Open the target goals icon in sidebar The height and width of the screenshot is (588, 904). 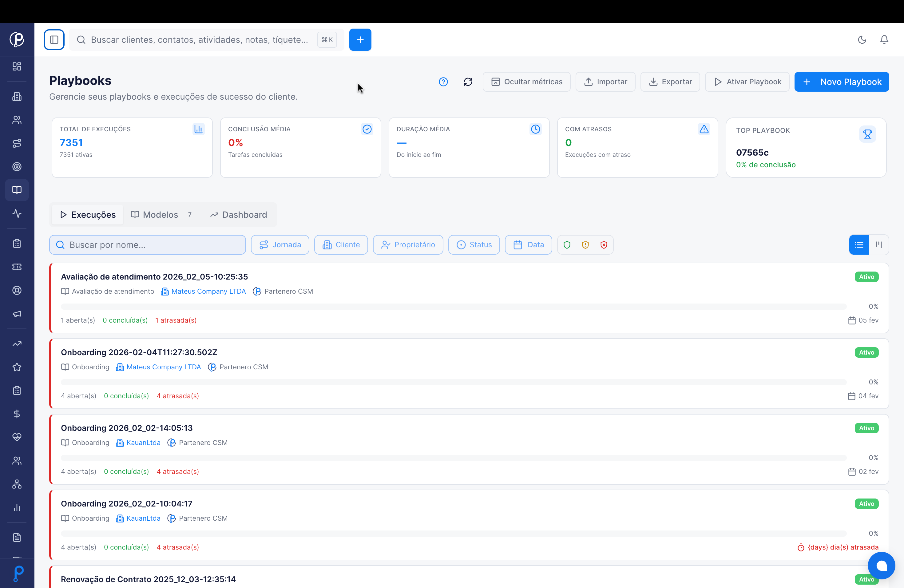coord(17,167)
